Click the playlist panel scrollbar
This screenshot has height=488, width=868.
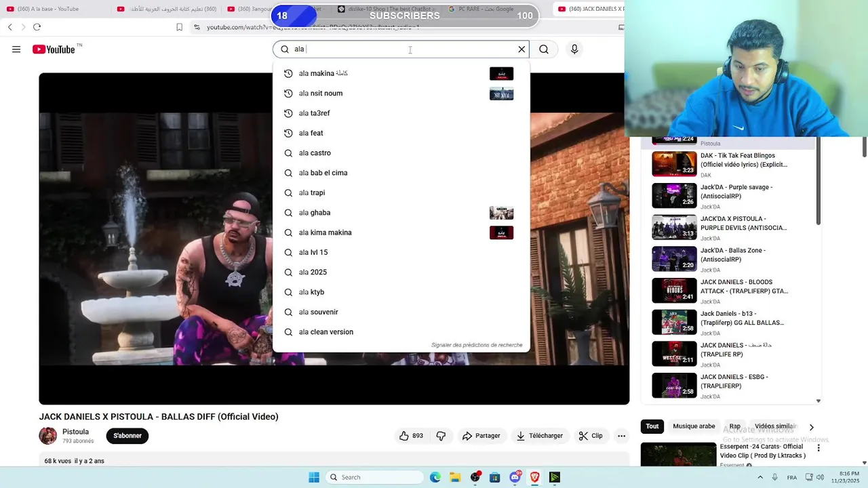pyautogui.click(x=818, y=182)
